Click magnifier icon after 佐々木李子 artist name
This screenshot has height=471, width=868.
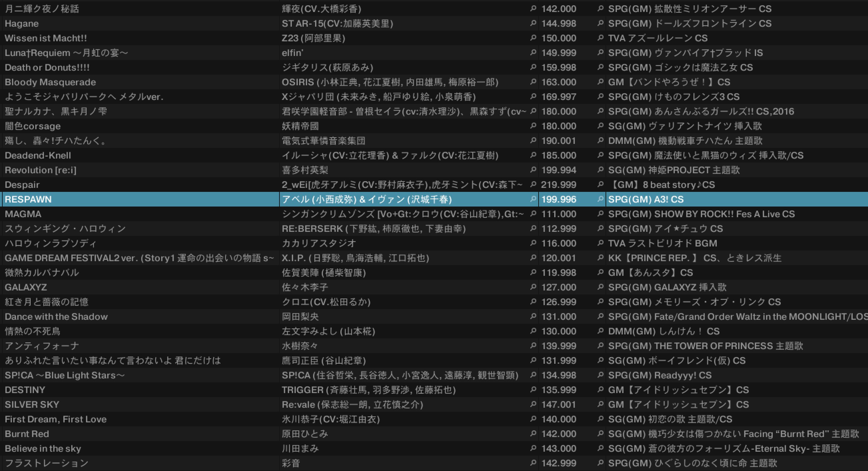click(x=533, y=287)
